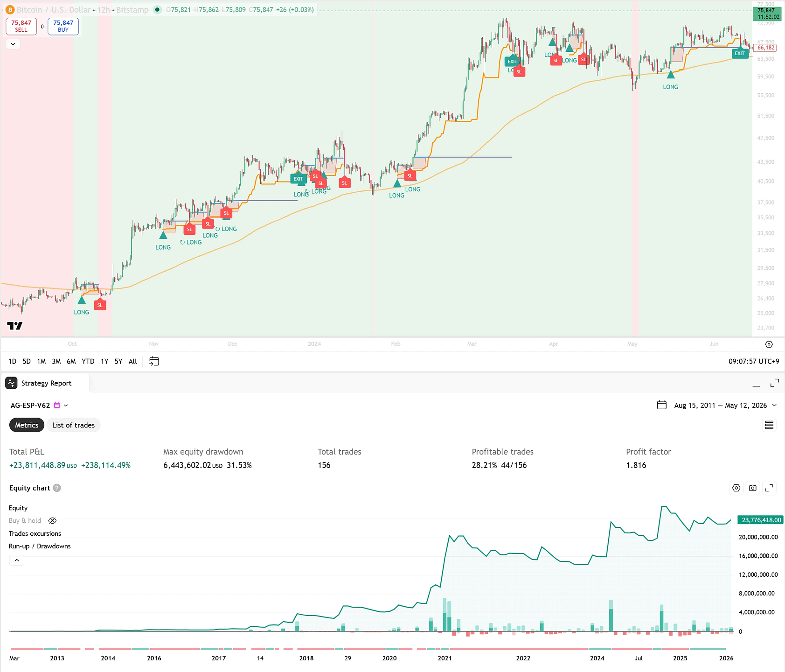The image size is (785, 672).
Task: Collapse the equity legend chevron
Action: click(17, 560)
